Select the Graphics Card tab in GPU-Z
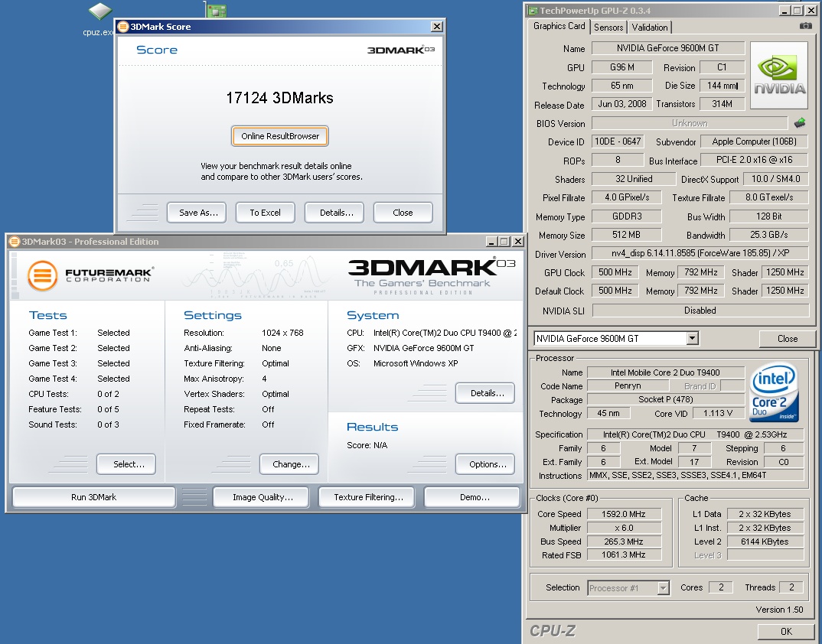Viewport: 822px width, 644px height. 559,26
